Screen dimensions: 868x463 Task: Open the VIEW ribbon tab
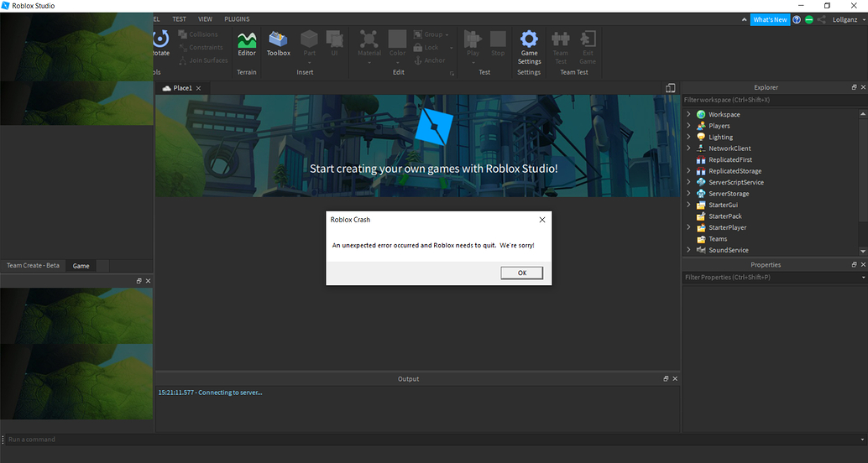pyautogui.click(x=205, y=18)
